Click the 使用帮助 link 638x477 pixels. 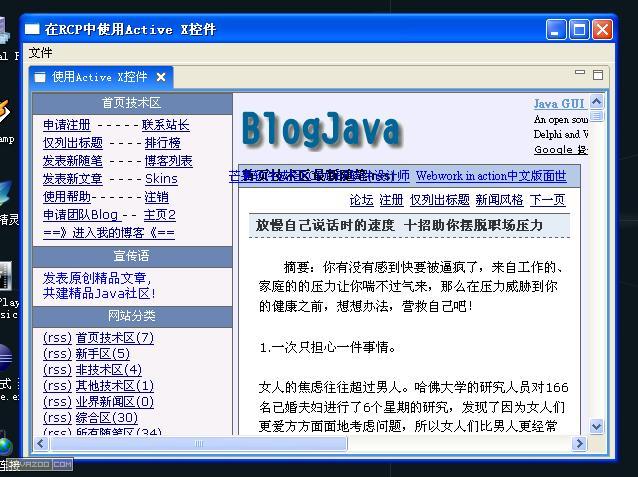(x=67, y=196)
